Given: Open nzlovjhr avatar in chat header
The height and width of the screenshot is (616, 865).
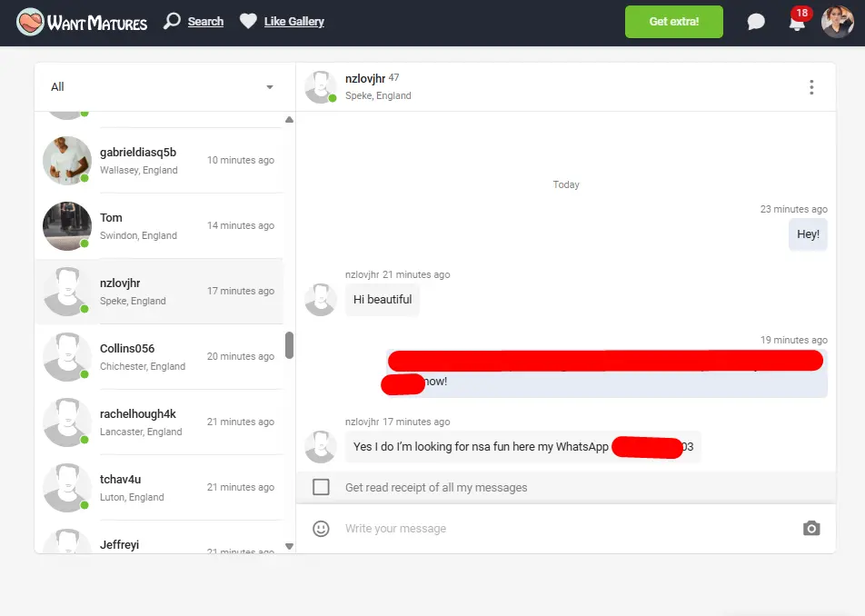Looking at the screenshot, I should pos(321,87).
